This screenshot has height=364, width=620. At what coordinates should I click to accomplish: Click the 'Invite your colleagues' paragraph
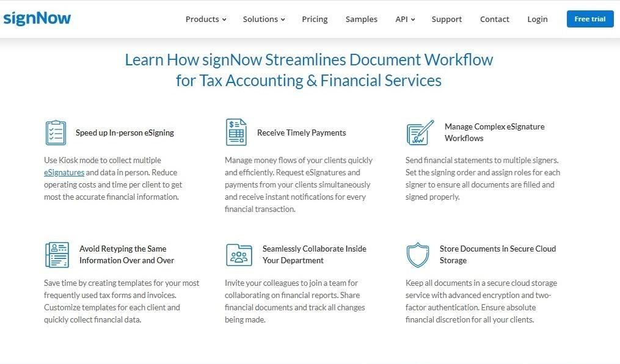[295, 301]
